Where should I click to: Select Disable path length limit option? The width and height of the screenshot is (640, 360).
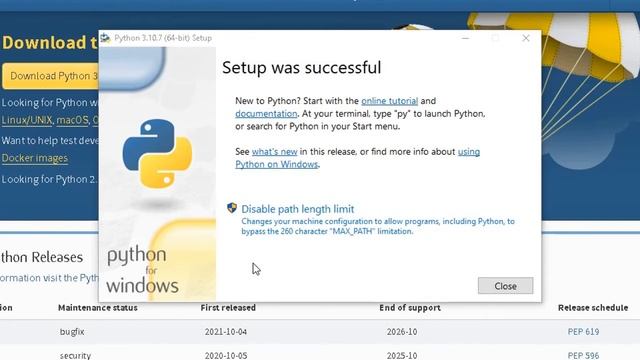[298, 209]
